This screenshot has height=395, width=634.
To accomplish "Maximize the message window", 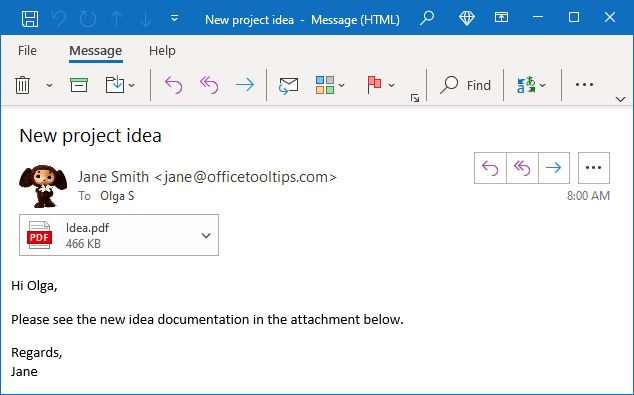I will (574, 17).
